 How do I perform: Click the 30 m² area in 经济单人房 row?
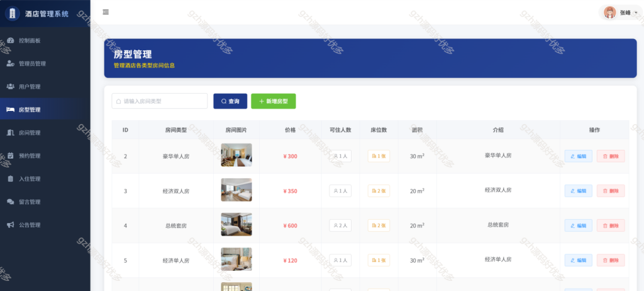point(417,260)
